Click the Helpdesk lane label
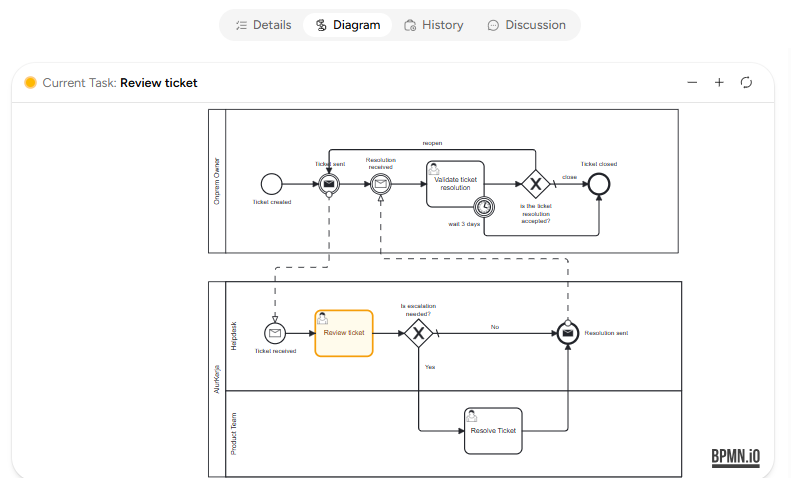 234,336
